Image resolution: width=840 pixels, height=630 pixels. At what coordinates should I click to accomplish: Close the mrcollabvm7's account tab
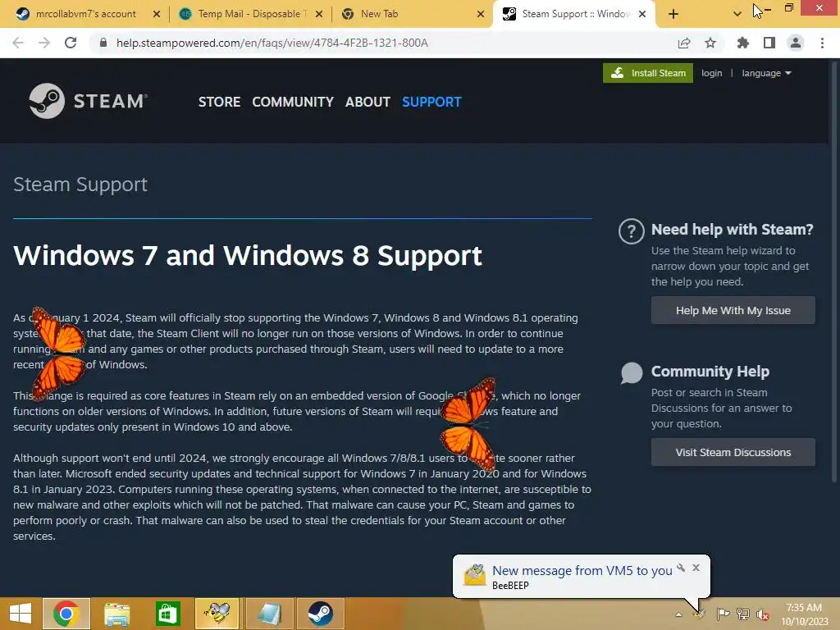pos(157,14)
